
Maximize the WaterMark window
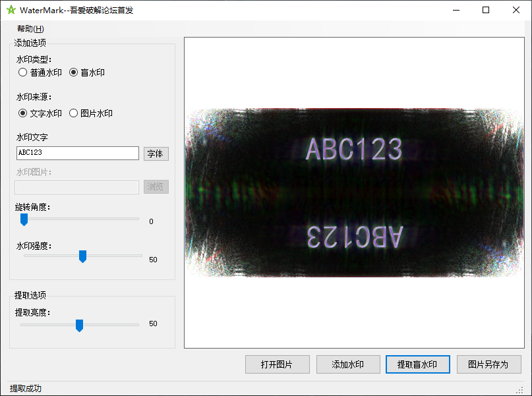486,10
